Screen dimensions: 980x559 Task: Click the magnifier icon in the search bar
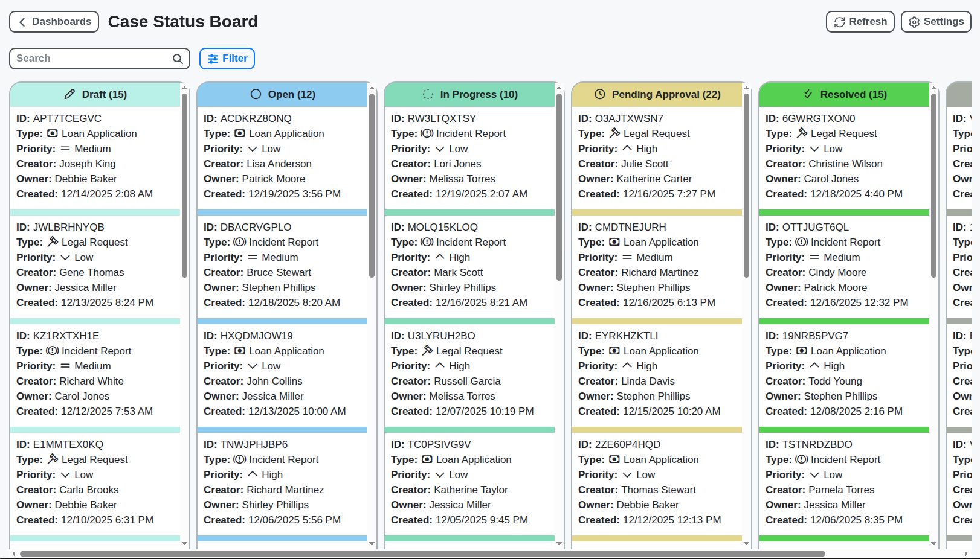(x=177, y=59)
